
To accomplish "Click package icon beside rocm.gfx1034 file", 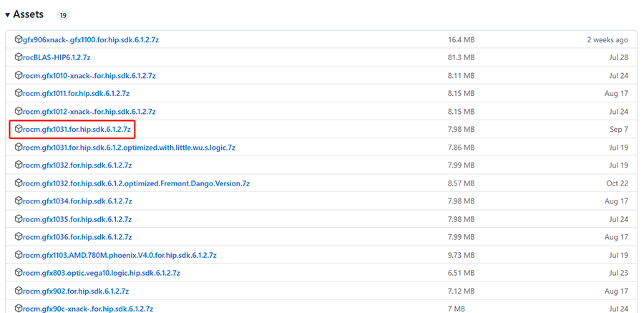I will pyautogui.click(x=19, y=201).
